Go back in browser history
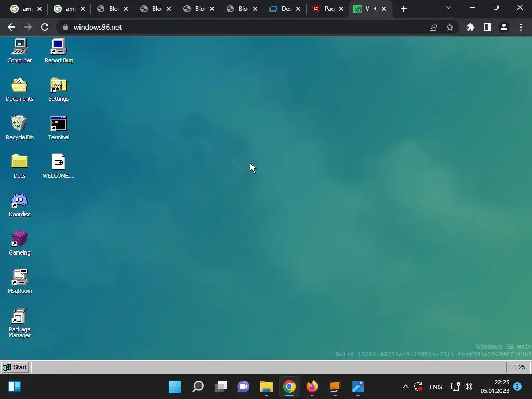Viewport: 532px width, 399px height. point(11,27)
